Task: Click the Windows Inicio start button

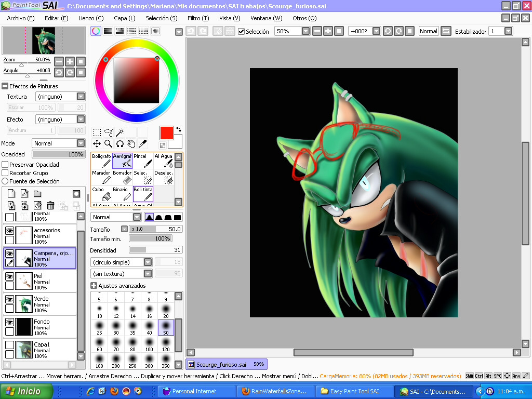Action: tap(26, 391)
